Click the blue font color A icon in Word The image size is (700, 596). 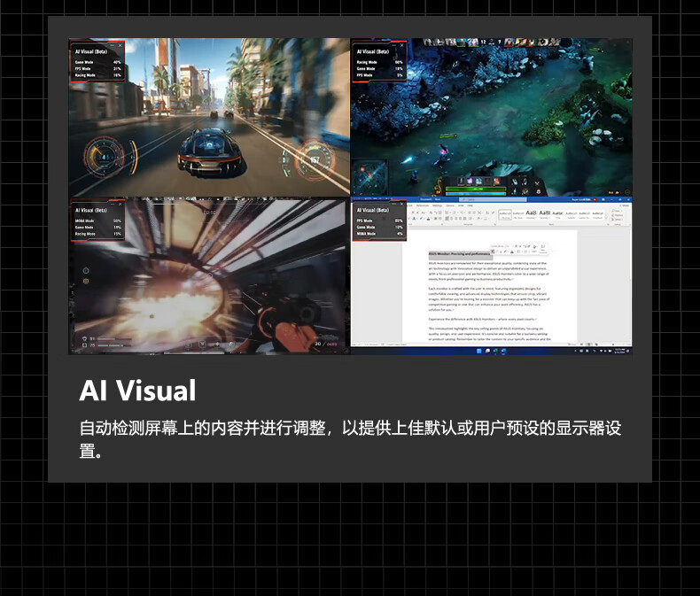pos(415,219)
